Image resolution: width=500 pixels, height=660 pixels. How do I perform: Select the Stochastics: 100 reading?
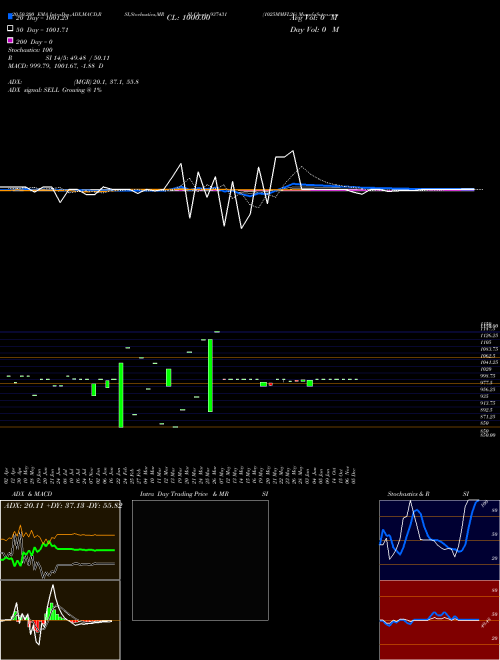[30, 50]
